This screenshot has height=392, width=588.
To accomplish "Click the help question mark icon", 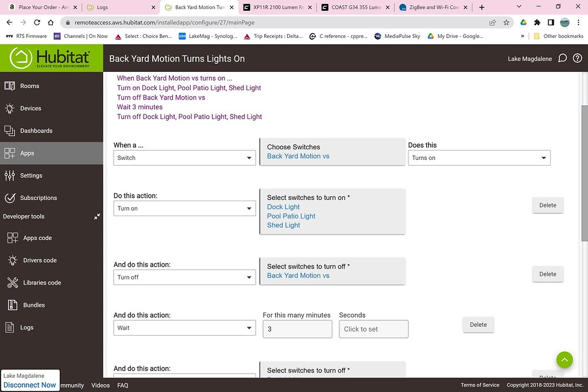I will click(577, 59).
